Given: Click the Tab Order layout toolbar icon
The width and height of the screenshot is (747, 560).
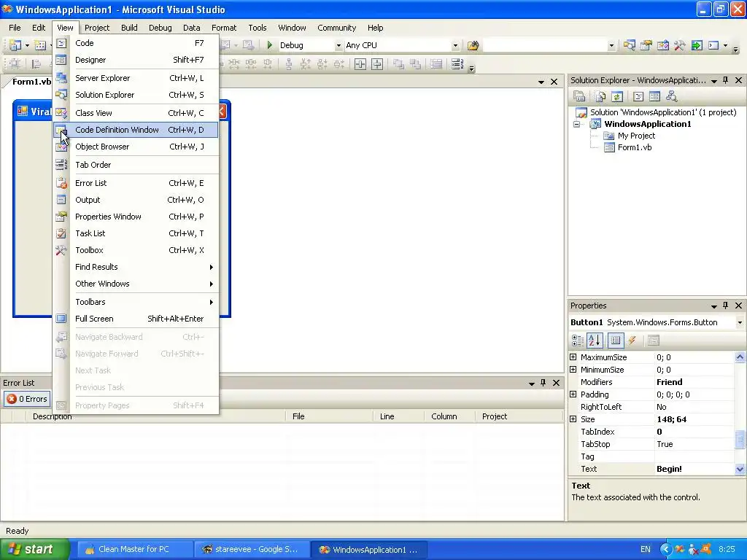Looking at the screenshot, I should (x=457, y=64).
